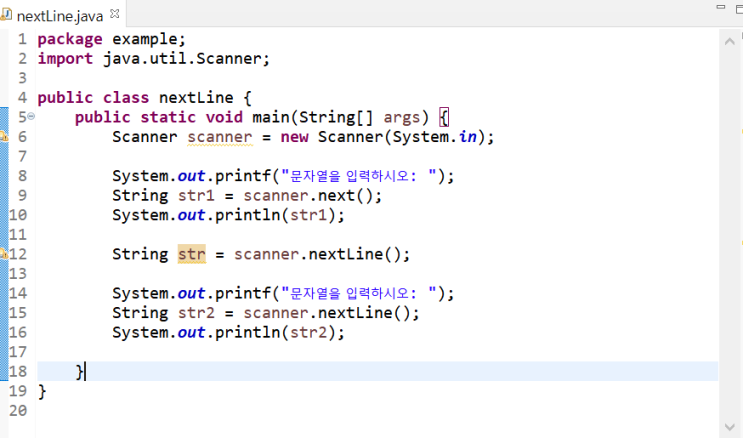Click System.in on line 6

point(435,137)
